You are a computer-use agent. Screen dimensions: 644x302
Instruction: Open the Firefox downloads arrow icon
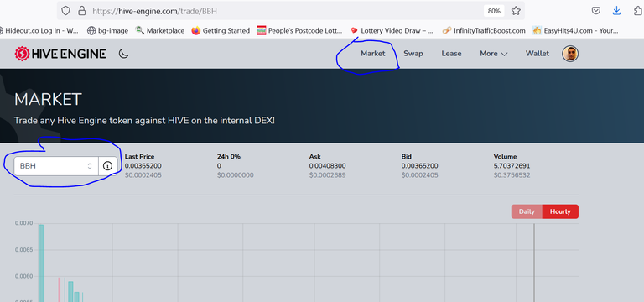click(616, 11)
